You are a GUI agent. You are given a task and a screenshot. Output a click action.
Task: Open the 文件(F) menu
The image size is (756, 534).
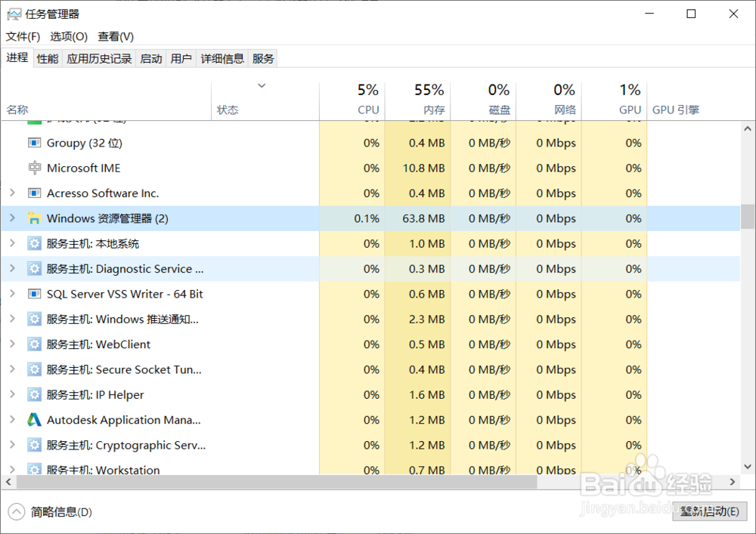(23, 36)
